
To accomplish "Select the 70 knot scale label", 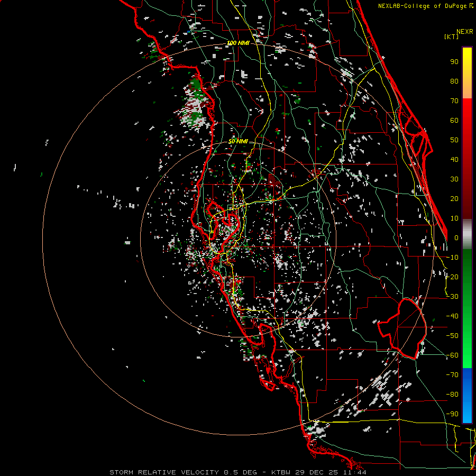I will tap(454, 101).
